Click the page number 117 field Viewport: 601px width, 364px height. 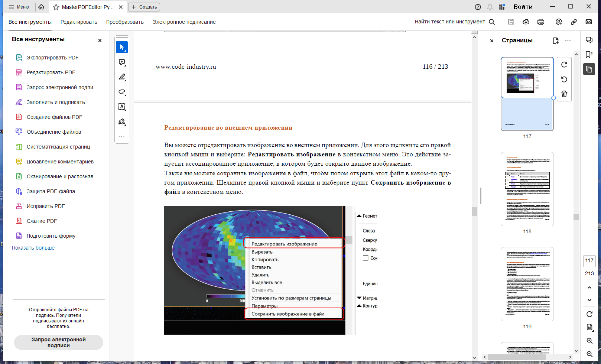(x=589, y=261)
